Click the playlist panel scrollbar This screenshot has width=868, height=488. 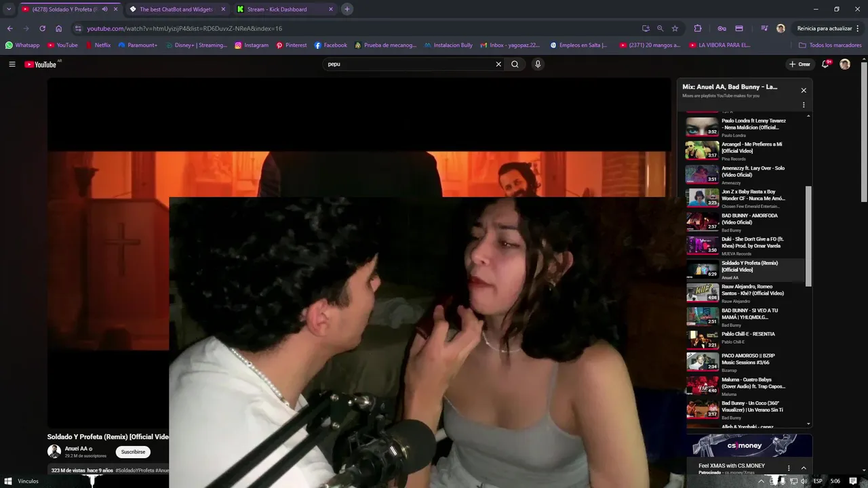[808, 236]
